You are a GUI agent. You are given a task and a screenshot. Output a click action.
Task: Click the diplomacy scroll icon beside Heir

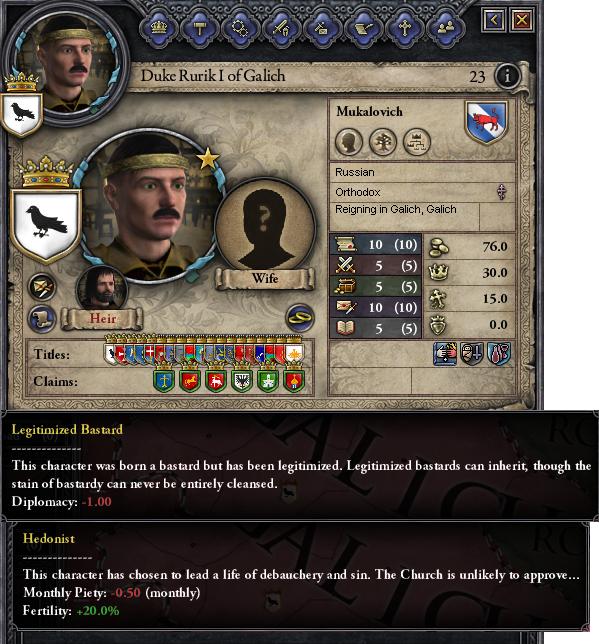point(42,319)
